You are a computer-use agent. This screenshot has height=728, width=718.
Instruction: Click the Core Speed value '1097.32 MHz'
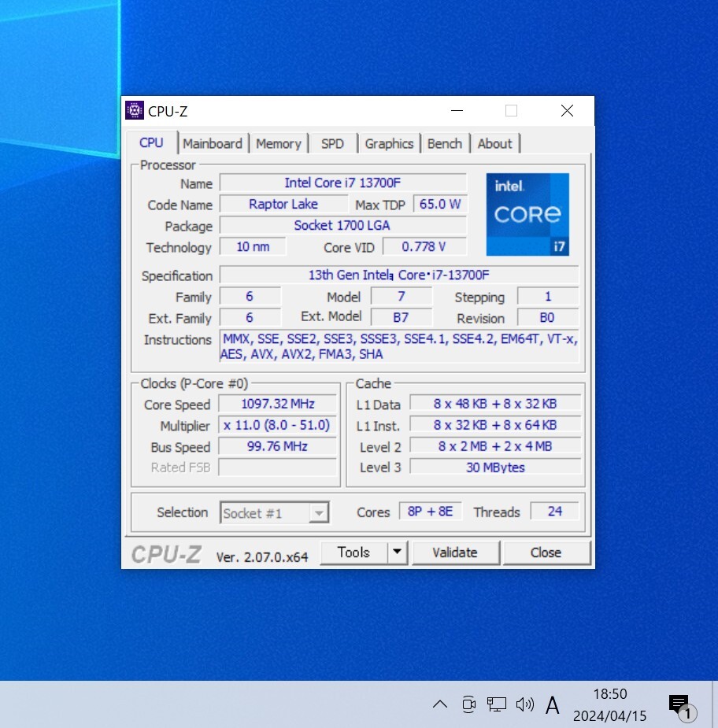point(277,404)
